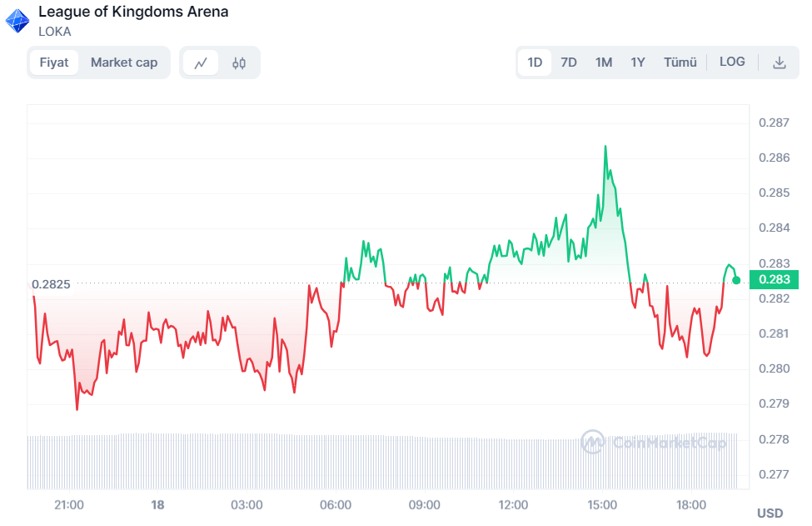This screenshot has width=812, height=526.
Task: Switch to line chart view icon
Action: [201, 63]
